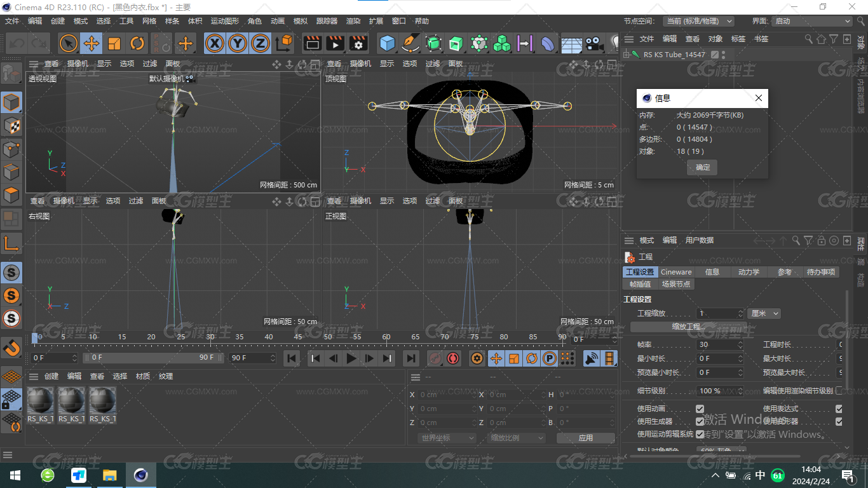Open Keyframe Selection gear icon

tap(477, 358)
